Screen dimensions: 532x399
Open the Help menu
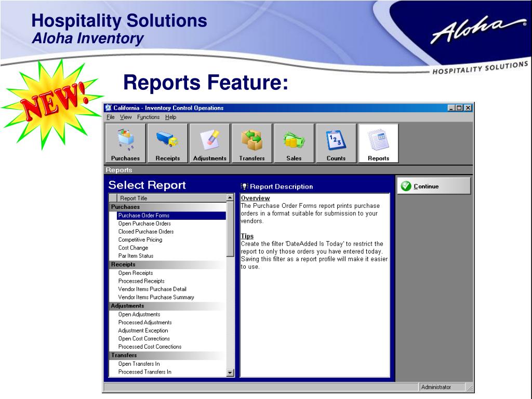pos(170,117)
